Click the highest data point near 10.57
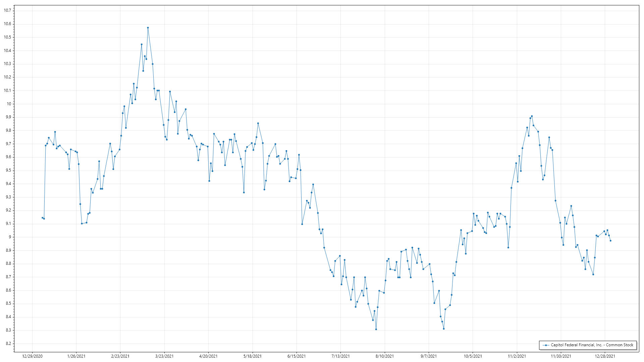The width and height of the screenshot is (644, 362). pos(148,28)
